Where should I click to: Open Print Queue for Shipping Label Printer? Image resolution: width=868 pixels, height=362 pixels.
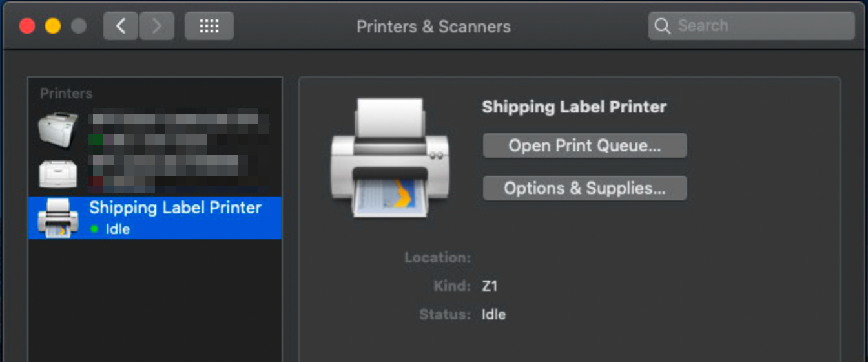click(x=584, y=145)
